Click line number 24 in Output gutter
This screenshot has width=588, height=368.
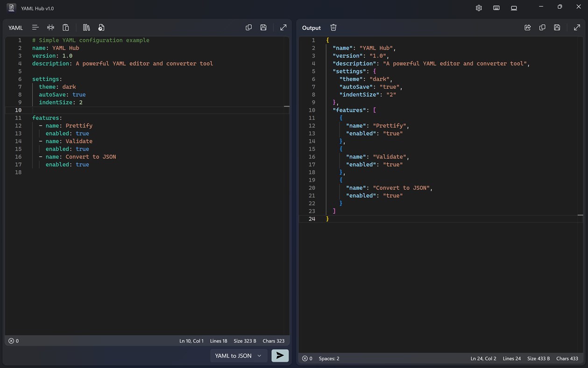point(312,219)
